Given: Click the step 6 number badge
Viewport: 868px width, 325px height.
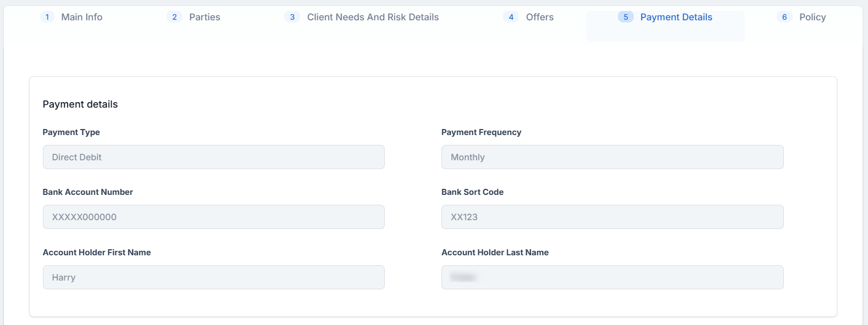Looking at the screenshot, I should click(x=784, y=17).
